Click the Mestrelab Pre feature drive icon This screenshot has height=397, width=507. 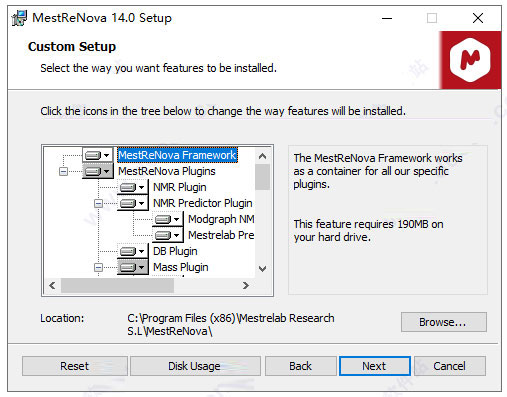point(168,235)
